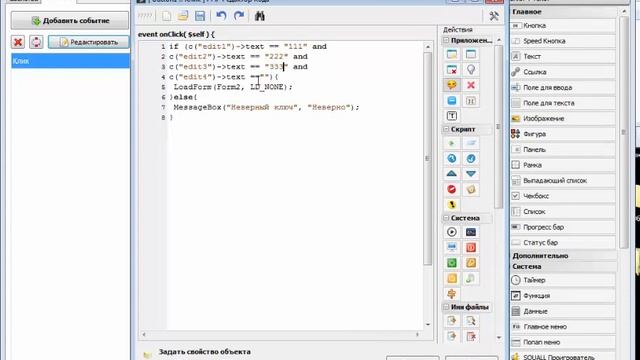Click the blue minus action icon
The width and height of the screenshot is (640, 360).
tap(452, 100)
